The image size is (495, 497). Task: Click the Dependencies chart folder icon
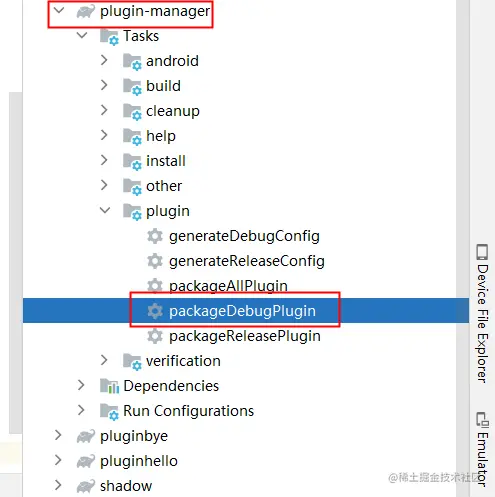tap(109, 386)
